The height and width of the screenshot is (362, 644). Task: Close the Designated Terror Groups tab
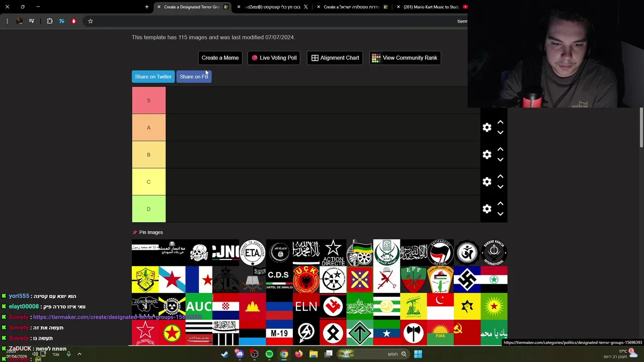click(x=159, y=7)
